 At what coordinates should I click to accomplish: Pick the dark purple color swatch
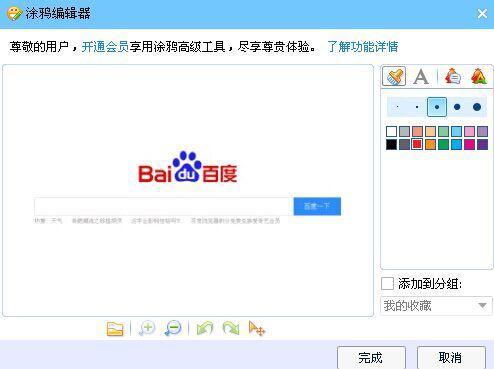point(482,144)
